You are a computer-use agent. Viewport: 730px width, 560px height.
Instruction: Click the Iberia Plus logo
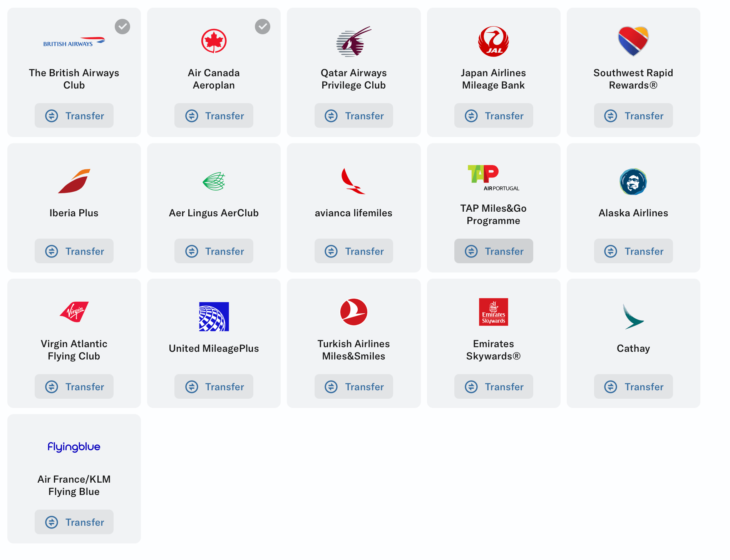[x=74, y=181]
